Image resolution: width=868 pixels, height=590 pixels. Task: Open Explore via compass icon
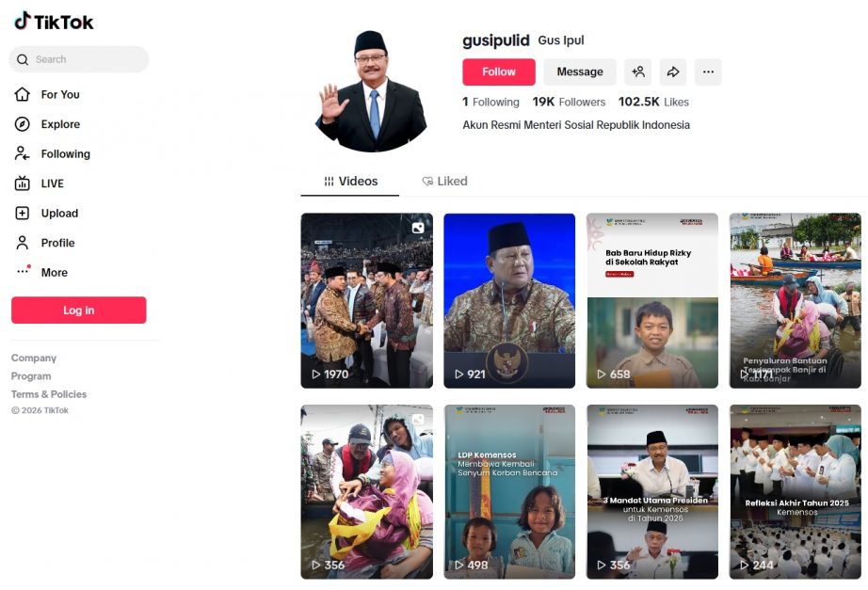coord(23,124)
